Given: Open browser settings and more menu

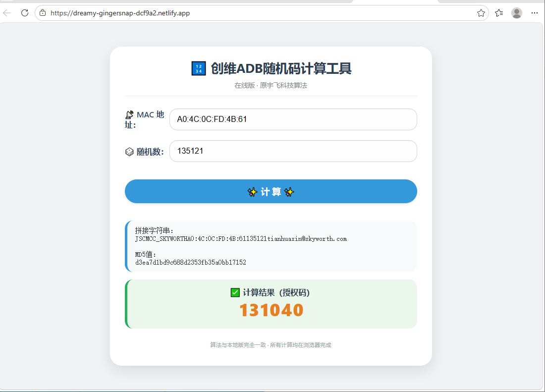Looking at the screenshot, I should 535,13.
